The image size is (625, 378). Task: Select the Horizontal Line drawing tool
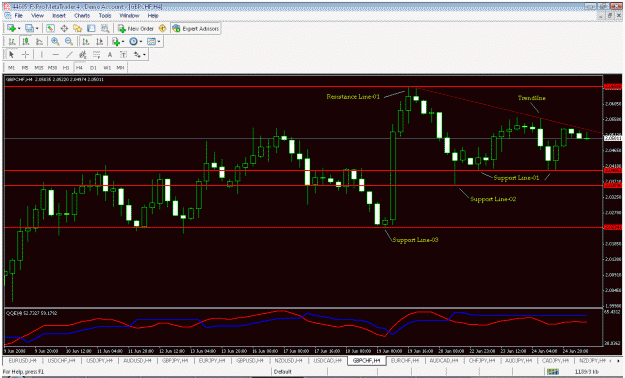click(55, 55)
